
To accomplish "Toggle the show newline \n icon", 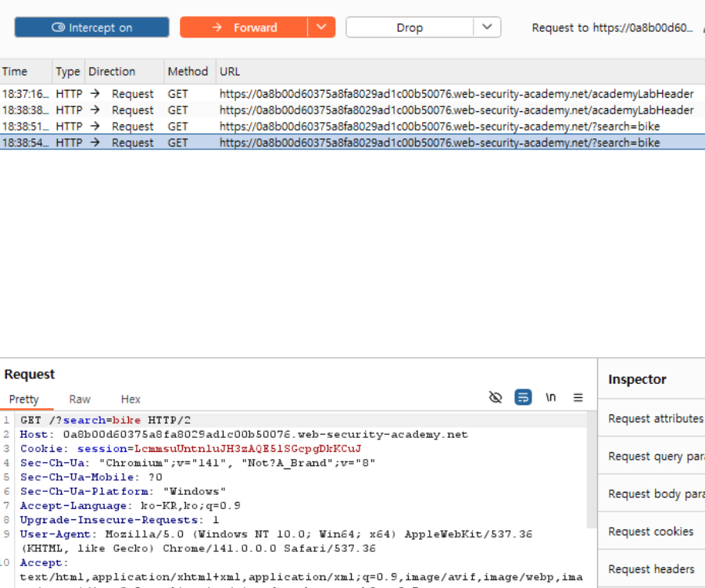I will [x=551, y=397].
